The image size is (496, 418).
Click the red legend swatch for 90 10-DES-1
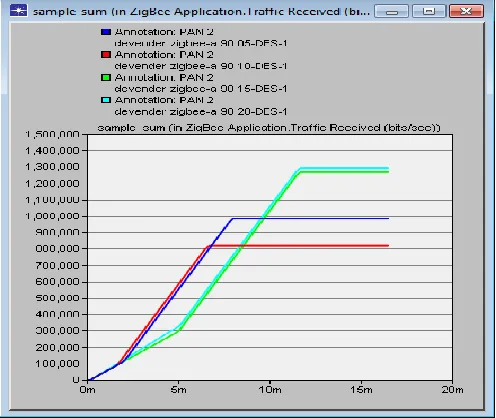(x=106, y=55)
